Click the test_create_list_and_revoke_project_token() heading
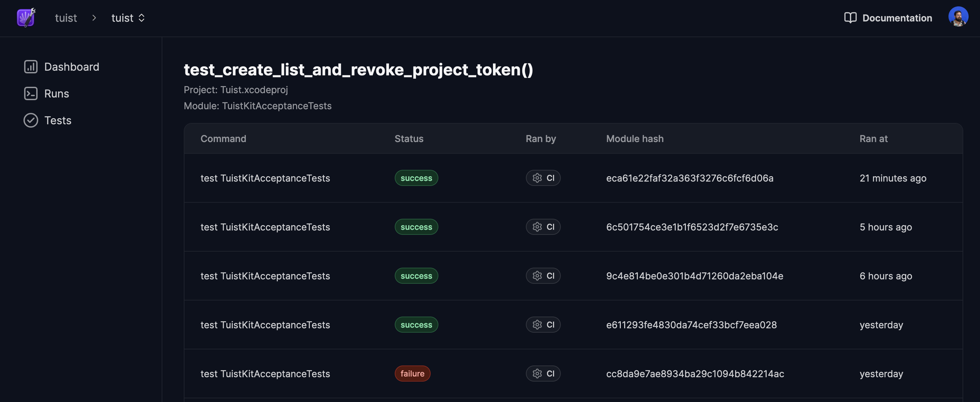Image resolution: width=980 pixels, height=402 pixels. coord(359,70)
